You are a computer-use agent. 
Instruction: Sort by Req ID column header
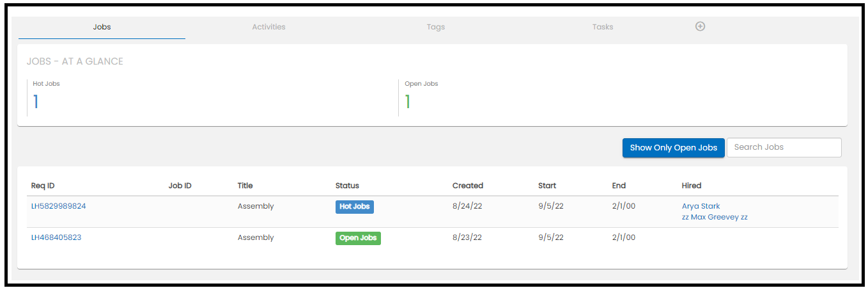(43, 186)
